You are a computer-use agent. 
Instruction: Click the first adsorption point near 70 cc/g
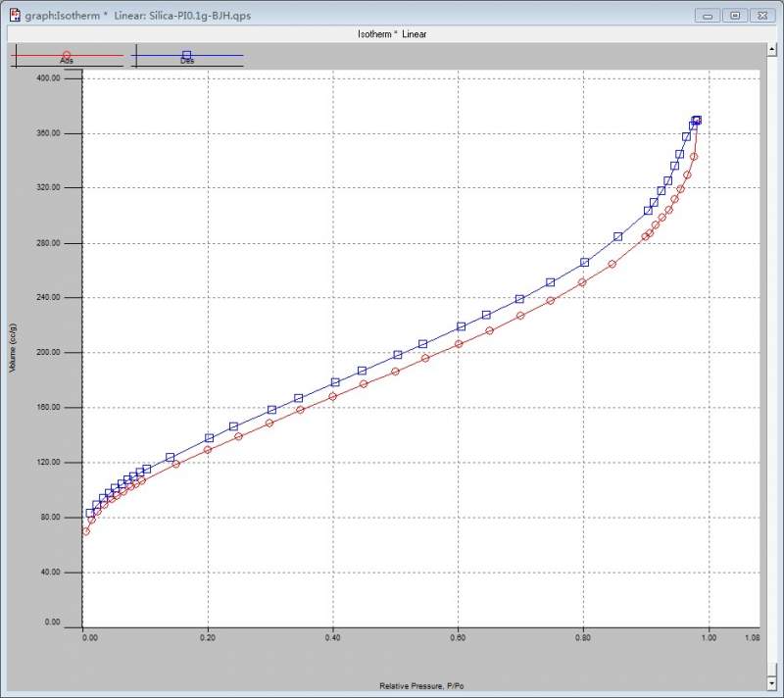pyautogui.click(x=86, y=531)
